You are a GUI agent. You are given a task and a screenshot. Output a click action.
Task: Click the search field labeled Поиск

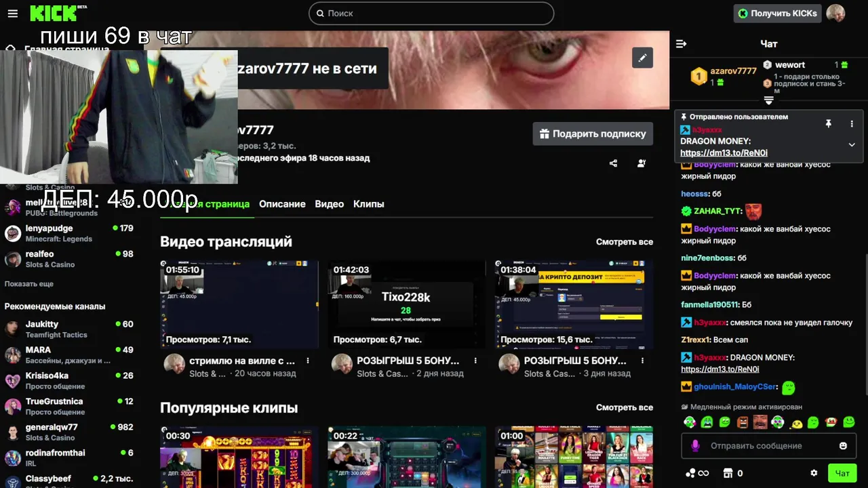tap(431, 13)
